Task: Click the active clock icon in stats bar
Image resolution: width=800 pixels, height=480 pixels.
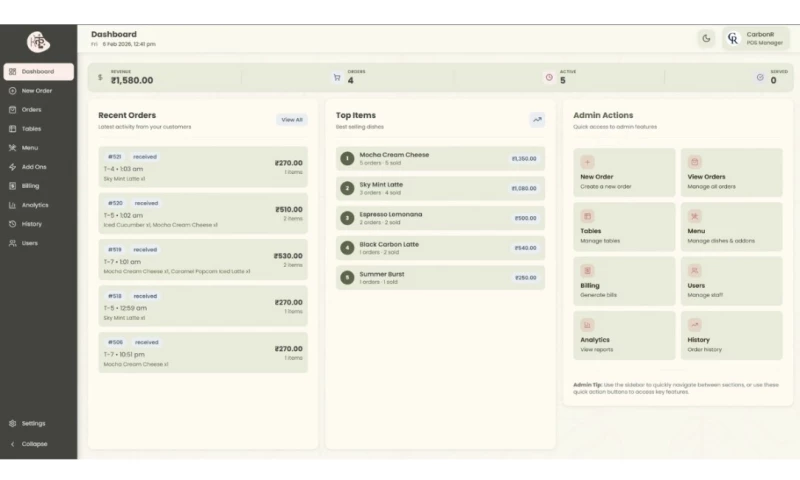Action: point(549,77)
